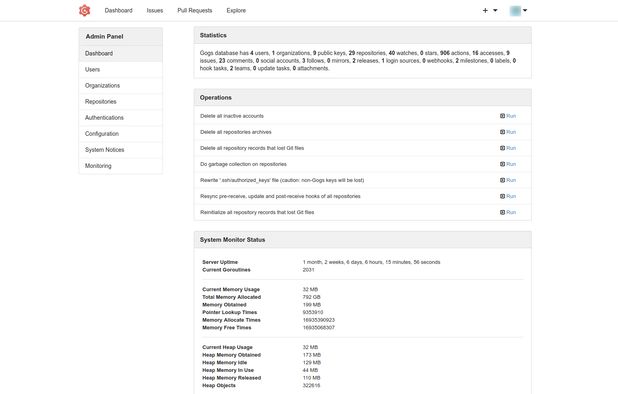618x394 pixels.
Task: Click the 'Memory Obtained' label
Action: (224, 305)
